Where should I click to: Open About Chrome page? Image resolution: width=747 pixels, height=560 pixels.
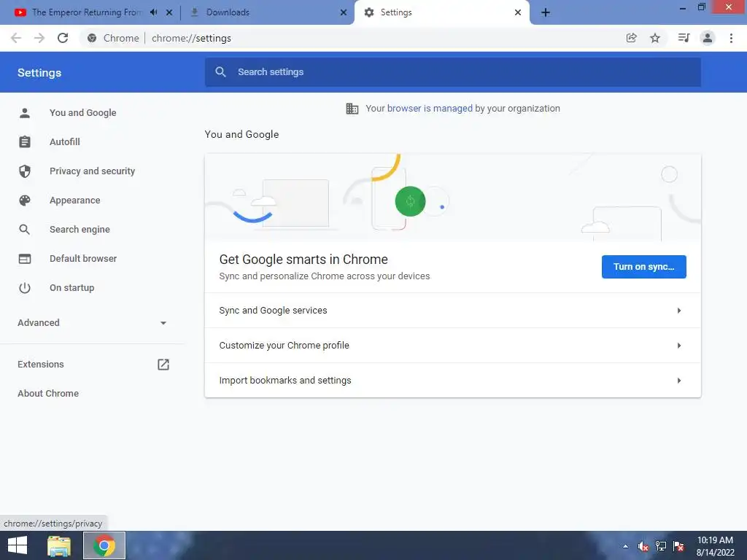(x=48, y=393)
